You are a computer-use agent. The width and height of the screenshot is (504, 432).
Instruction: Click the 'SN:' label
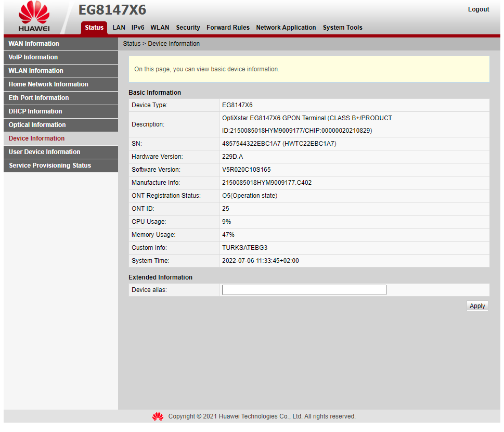point(137,144)
